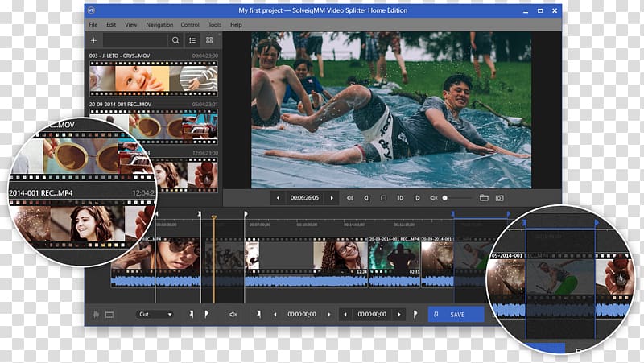Click the blue SAVE button
Image resolution: width=644 pixels, height=363 pixels.
pos(456,314)
